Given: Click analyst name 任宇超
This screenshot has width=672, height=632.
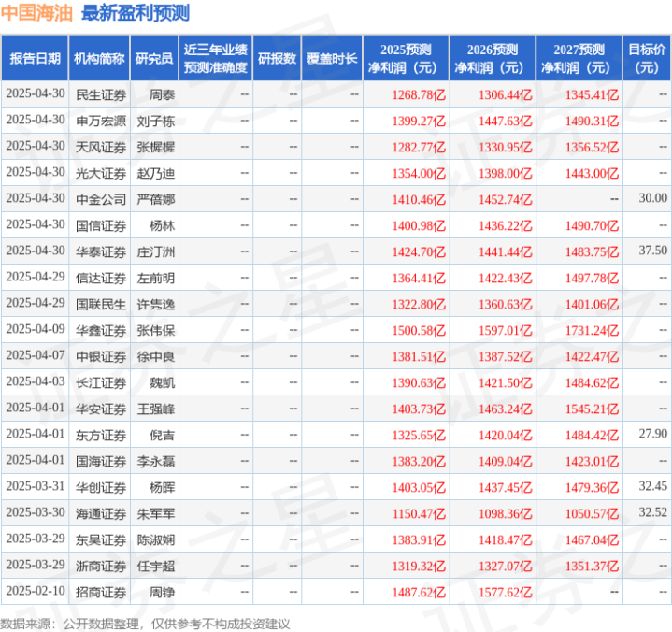Looking at the screenshot, I should pyautogui.click(x=156, y=566).
